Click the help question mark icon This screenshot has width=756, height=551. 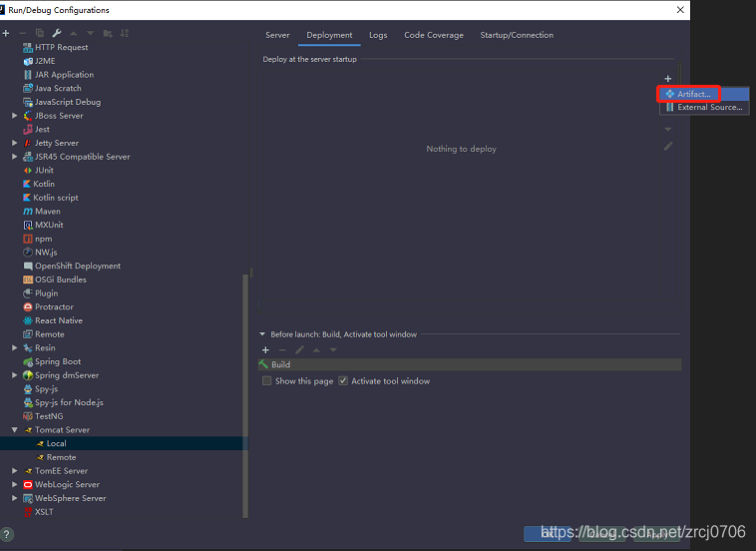[x=6, y=534]
